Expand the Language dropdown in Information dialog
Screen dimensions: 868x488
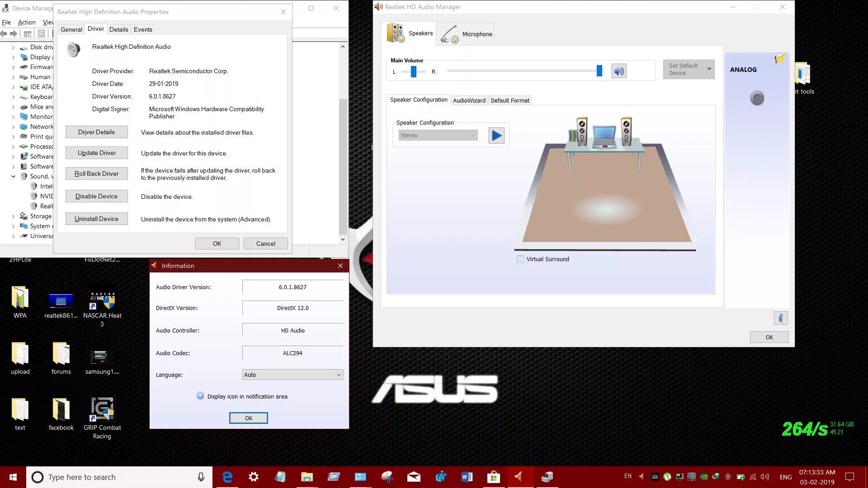click(337, 374)
